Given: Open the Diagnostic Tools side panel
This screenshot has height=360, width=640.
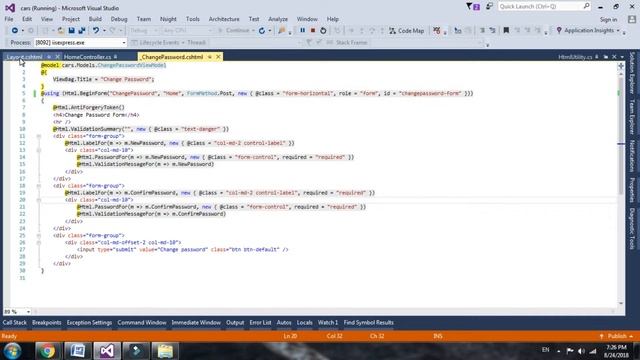Looking at the screenshot, I should tap(632, 229).
